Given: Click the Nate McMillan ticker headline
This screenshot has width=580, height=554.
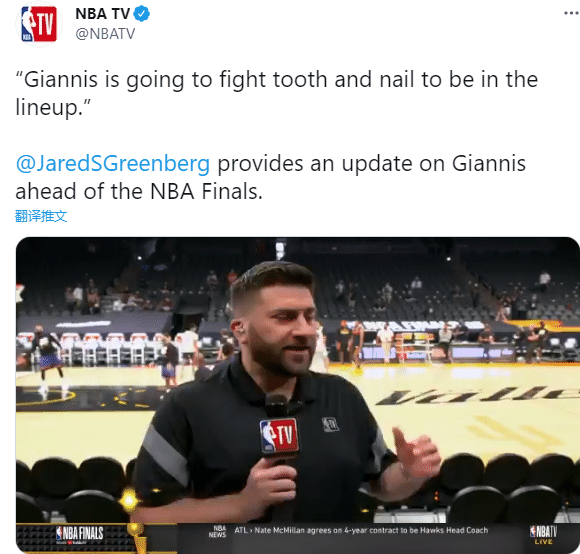Looking at the screenshot, I should point(371,530).
